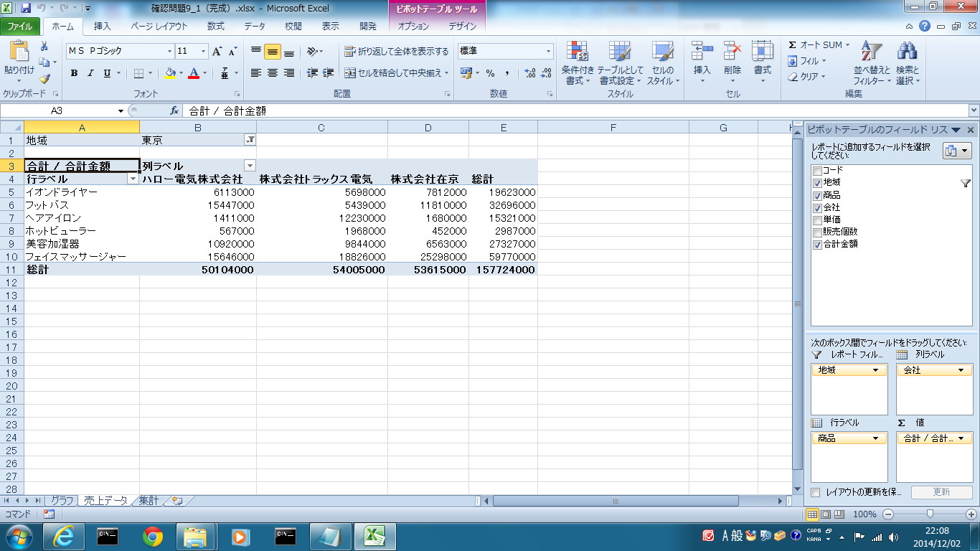Uncheck the 商品 field checkbox

817,195
